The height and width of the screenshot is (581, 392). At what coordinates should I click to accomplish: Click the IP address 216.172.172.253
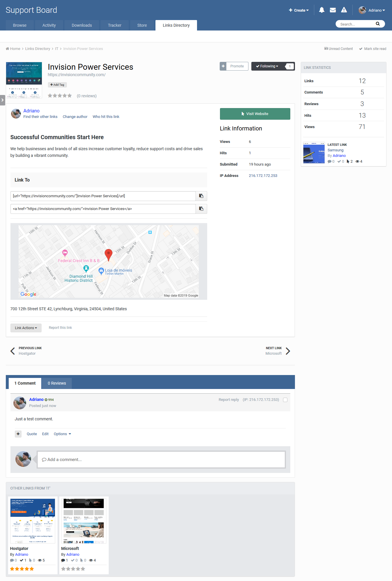pos(263,176)
